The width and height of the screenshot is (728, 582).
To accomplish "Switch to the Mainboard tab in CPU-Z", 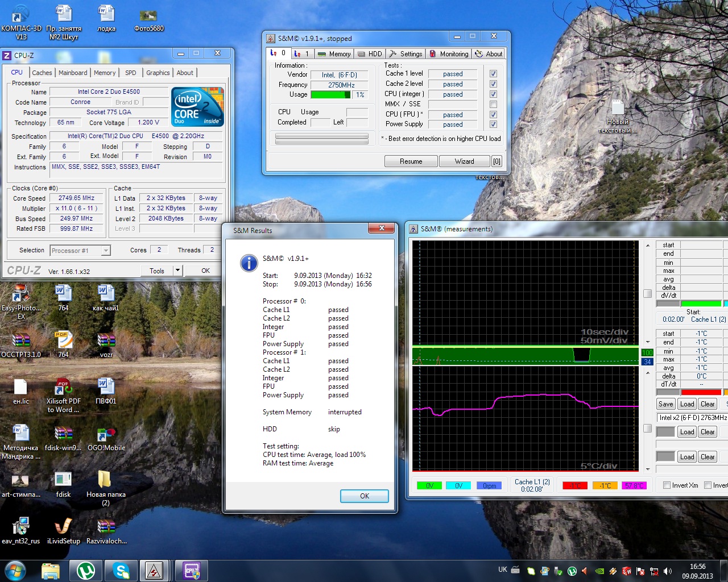I will tap(73, 73).
